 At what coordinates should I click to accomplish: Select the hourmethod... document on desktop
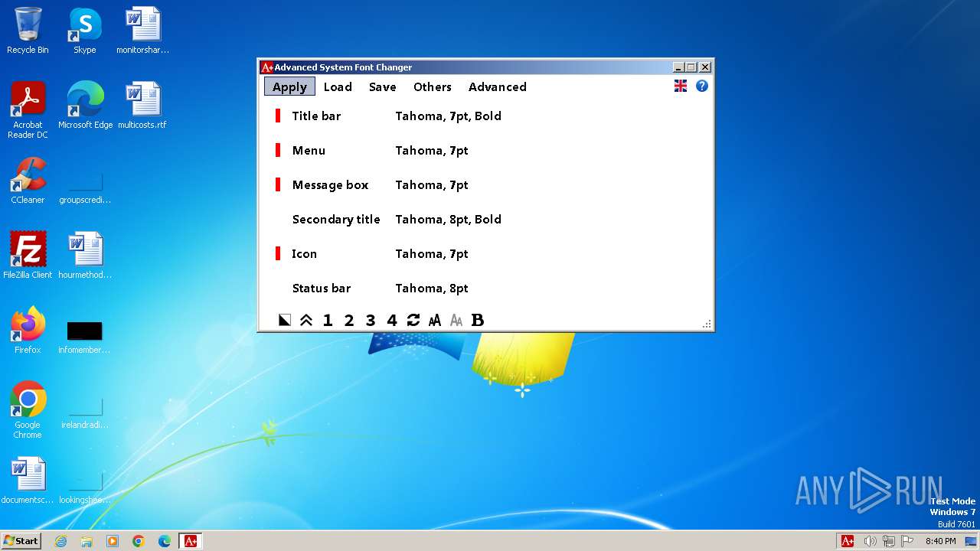(x=85, y=256)
